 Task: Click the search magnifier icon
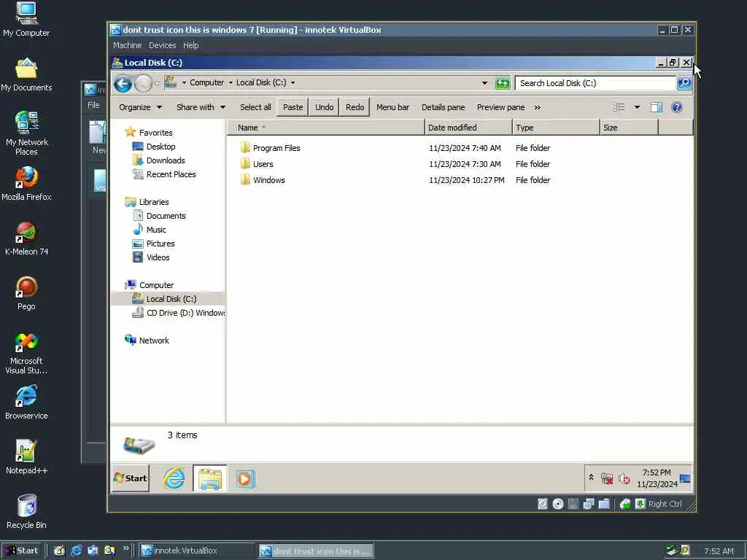tap(684, 83)
